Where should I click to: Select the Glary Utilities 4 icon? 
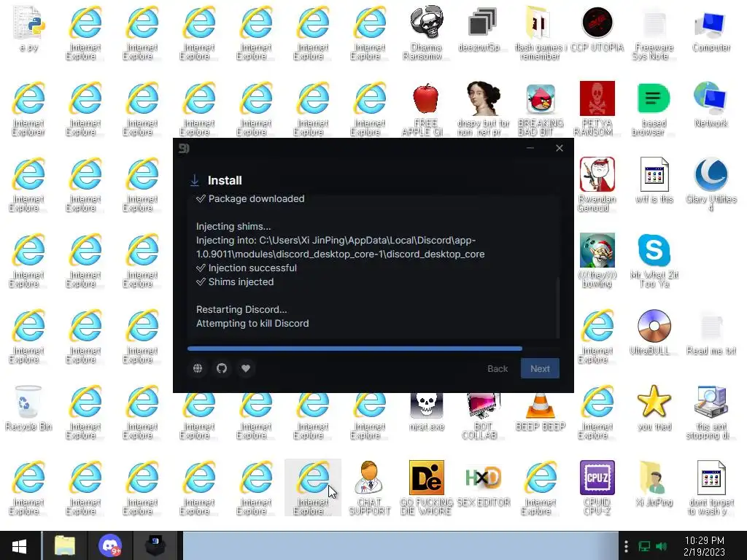coord(711,184)
